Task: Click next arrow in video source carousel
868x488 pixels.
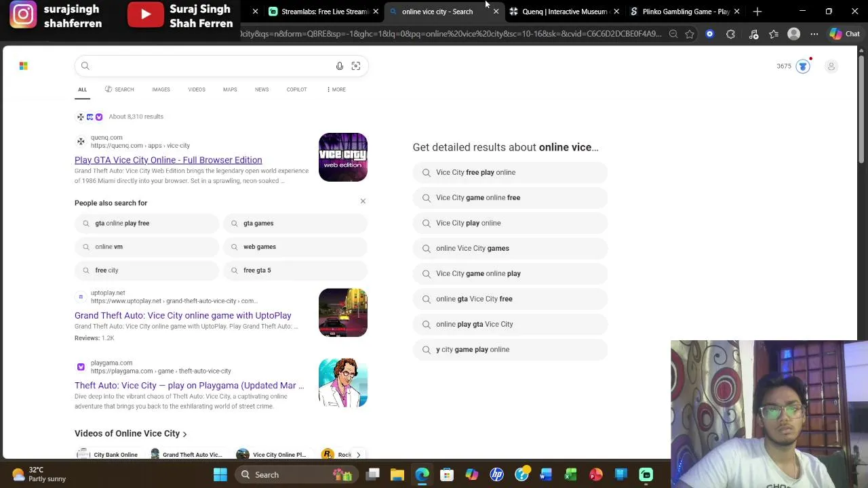Action: tap(358, 455)
